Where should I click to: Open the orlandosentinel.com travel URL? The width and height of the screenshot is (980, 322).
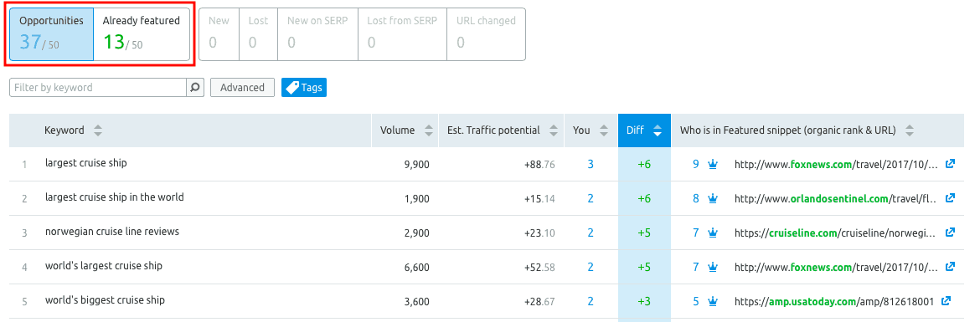pos(836,199)
